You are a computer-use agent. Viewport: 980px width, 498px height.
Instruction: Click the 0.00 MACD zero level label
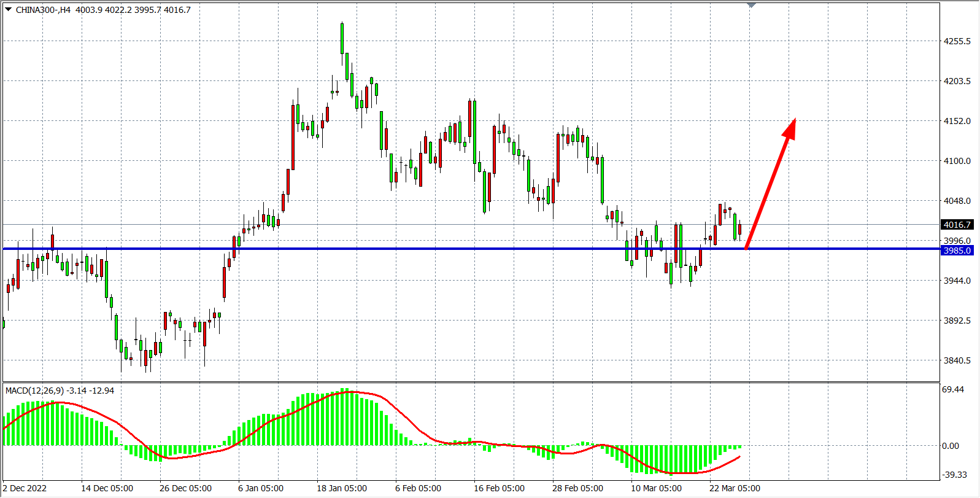click(951, 446)
